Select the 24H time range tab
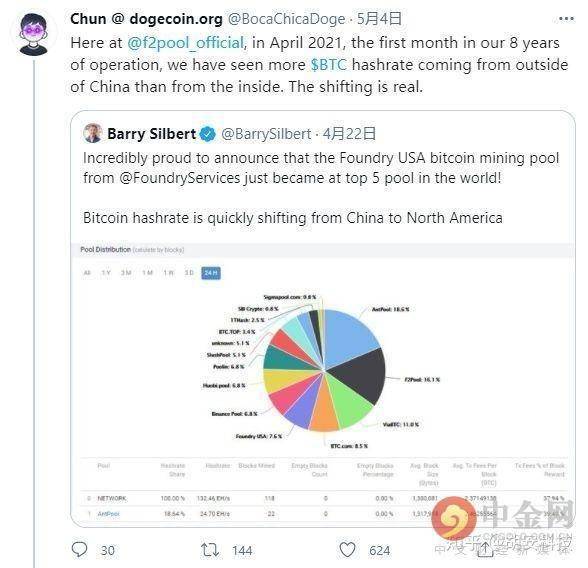 tap(211, 273)
